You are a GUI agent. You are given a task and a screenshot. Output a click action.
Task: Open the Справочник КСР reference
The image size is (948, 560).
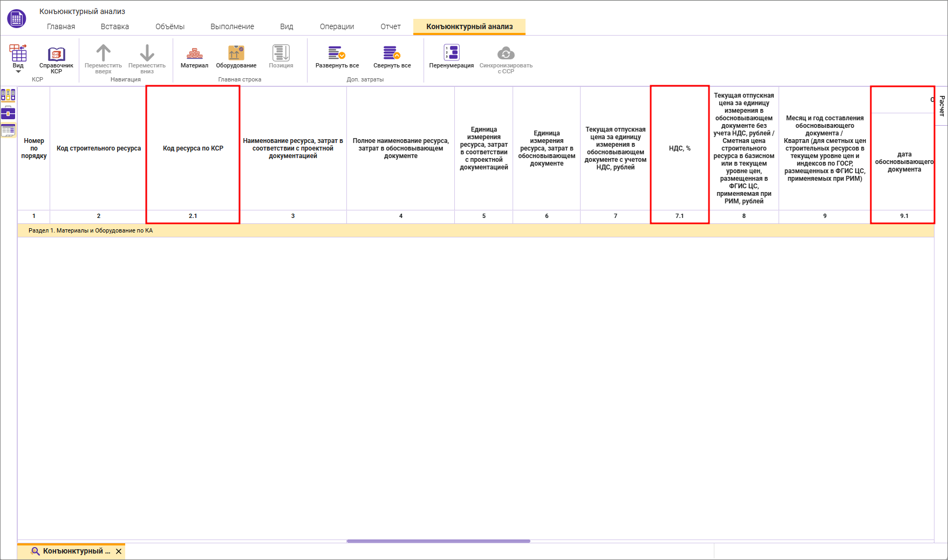(x=56, y=58)
